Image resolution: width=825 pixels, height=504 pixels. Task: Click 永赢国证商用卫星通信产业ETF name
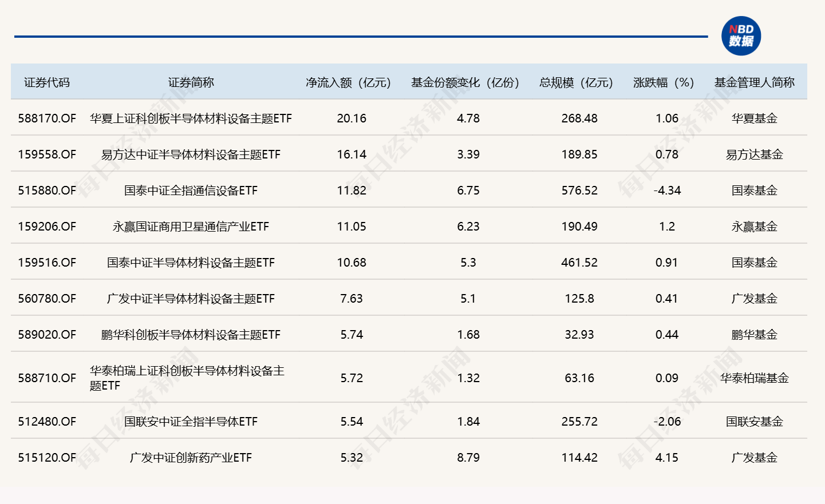(x=191, y=227)
